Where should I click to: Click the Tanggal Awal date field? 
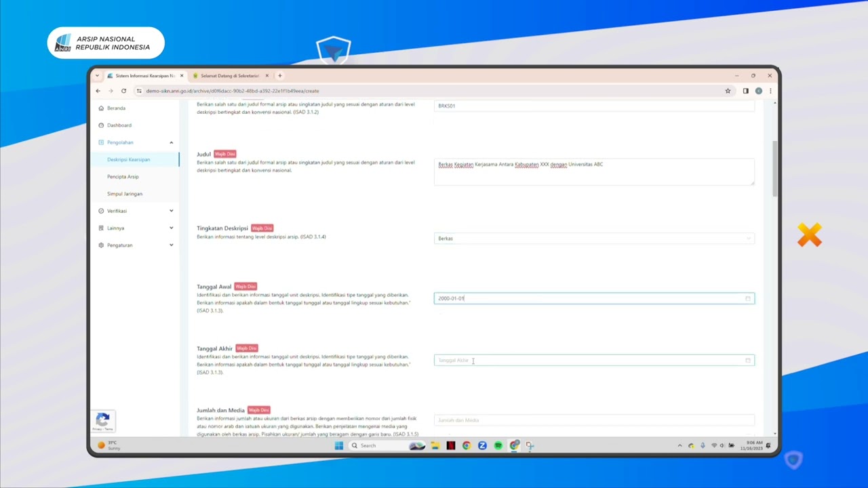(x=594, y=298)
